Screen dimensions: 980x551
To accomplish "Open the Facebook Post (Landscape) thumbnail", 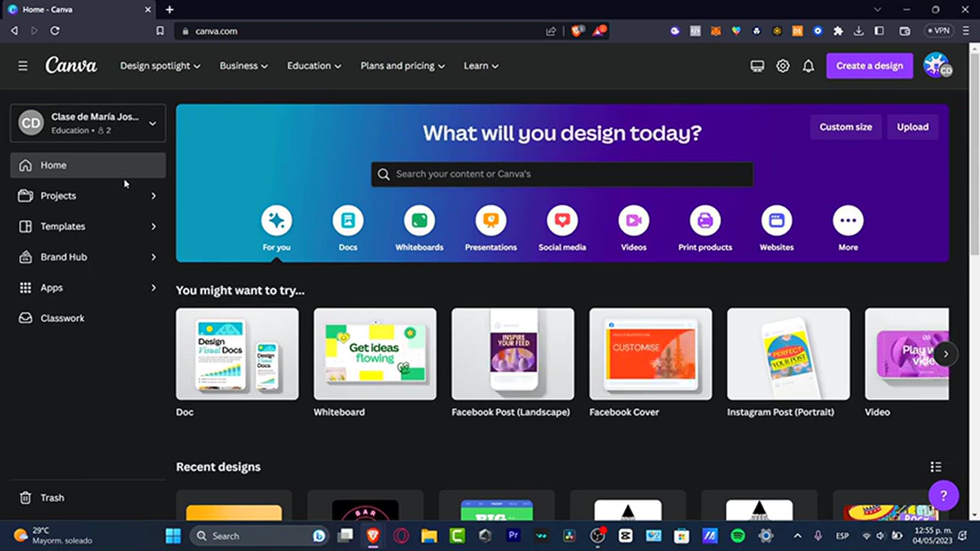I will click(x=513, y=354).
